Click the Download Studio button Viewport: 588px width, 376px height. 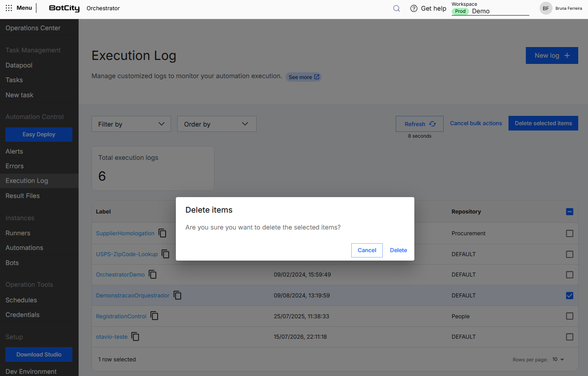pyautogui.click(x=39, y=354)
